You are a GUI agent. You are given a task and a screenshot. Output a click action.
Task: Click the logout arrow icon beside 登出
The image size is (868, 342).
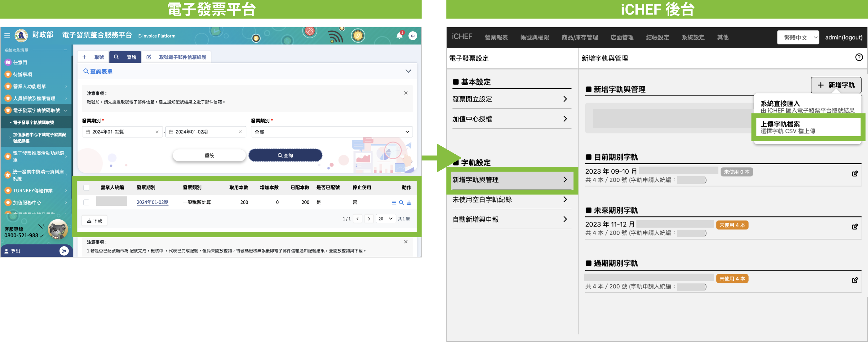[64, 251]
